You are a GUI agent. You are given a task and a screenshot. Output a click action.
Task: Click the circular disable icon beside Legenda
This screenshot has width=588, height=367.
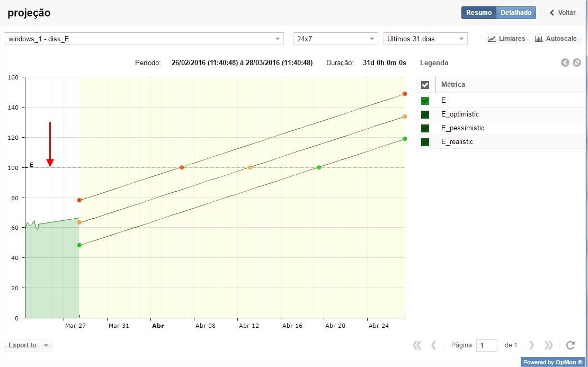(x=576, y=63)
